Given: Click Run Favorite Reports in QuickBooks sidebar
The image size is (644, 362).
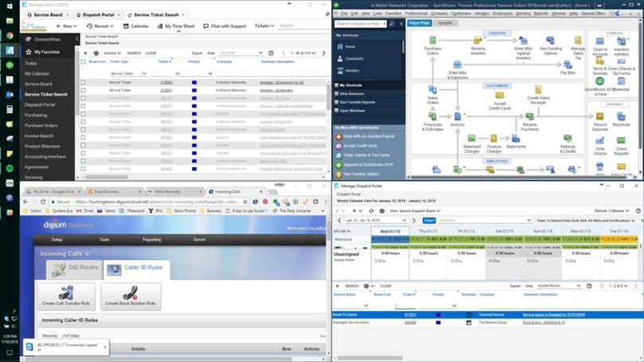Looking at the screenshot, I should 357,102.
